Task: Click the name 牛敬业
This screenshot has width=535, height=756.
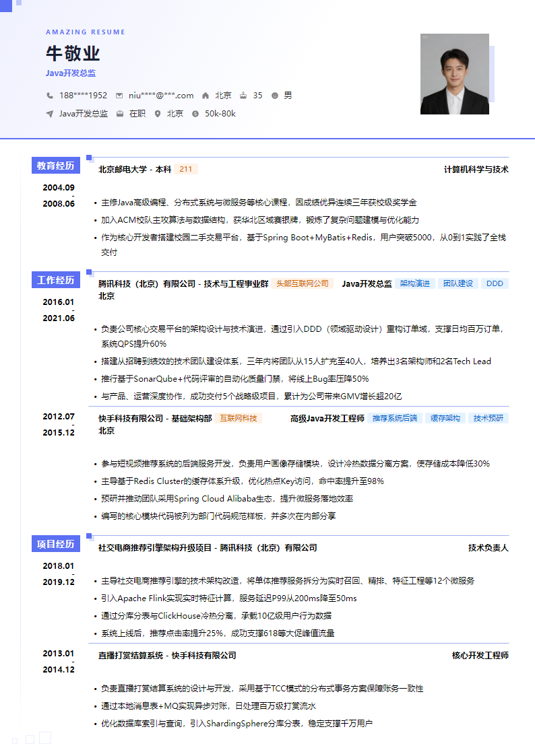Action: click(73, 53)
